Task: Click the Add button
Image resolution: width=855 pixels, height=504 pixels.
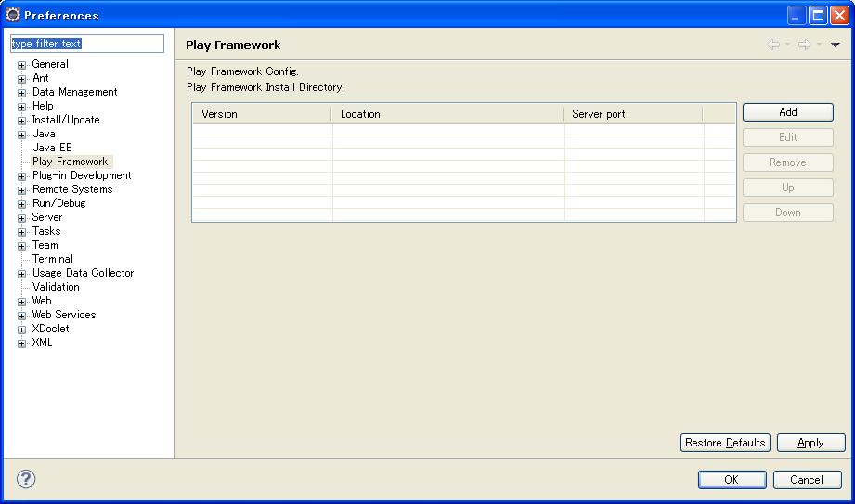Action: pos(788,112)
